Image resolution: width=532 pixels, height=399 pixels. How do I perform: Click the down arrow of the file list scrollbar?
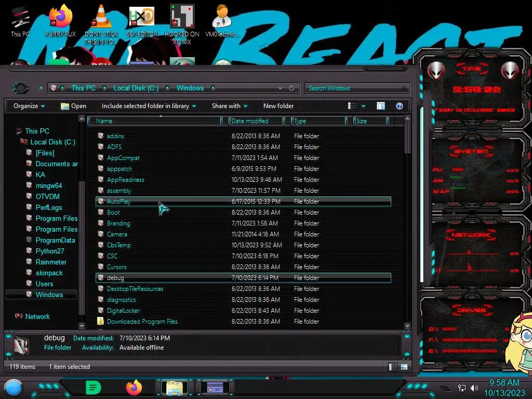coord(407,326)
